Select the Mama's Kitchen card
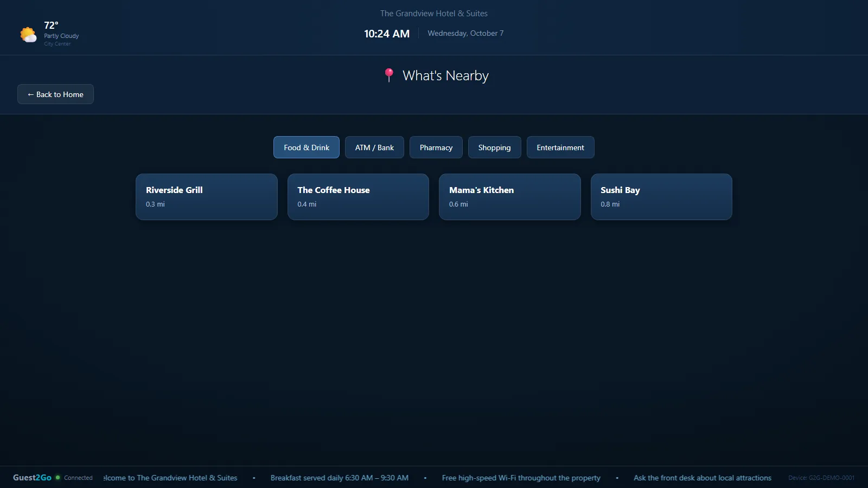Screen dimensions: 868x488 pyautogui.click(x=510, y=197)
